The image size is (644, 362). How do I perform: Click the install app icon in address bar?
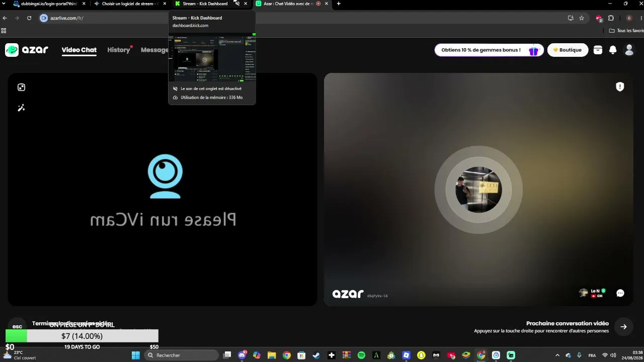(x=571, y=18)
